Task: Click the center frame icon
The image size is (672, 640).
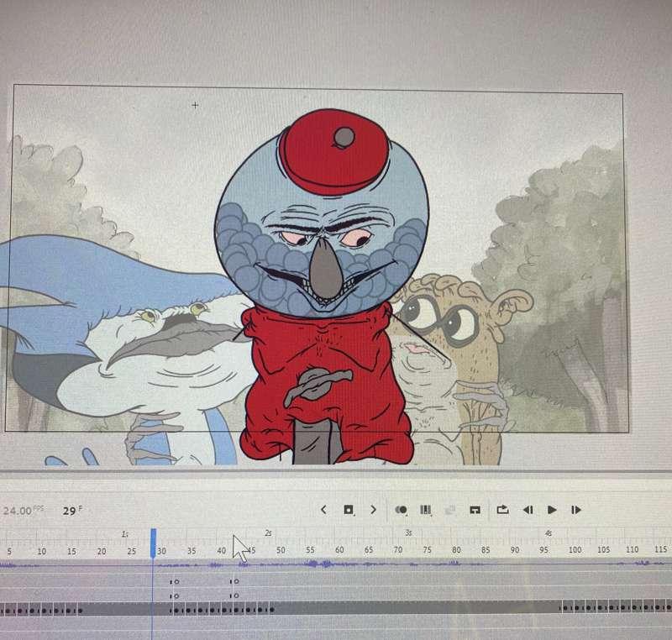Action: (x=475, y=510)
